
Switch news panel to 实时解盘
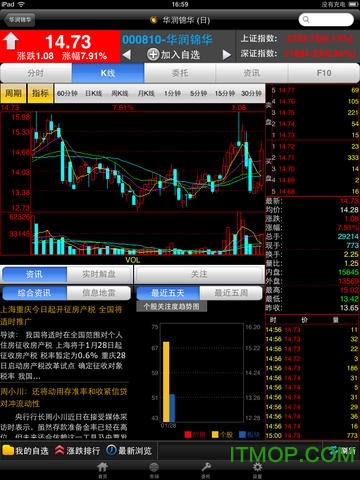[99, 274]
